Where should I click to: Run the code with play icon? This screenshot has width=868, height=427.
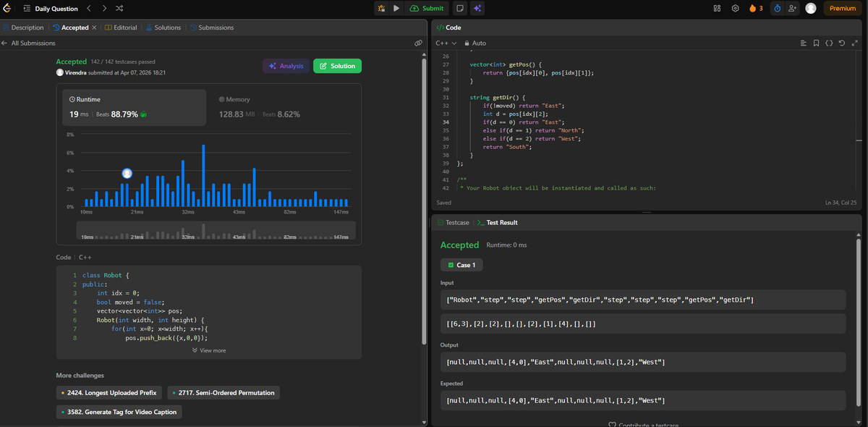pyautogui.click(x=396, y=9)
